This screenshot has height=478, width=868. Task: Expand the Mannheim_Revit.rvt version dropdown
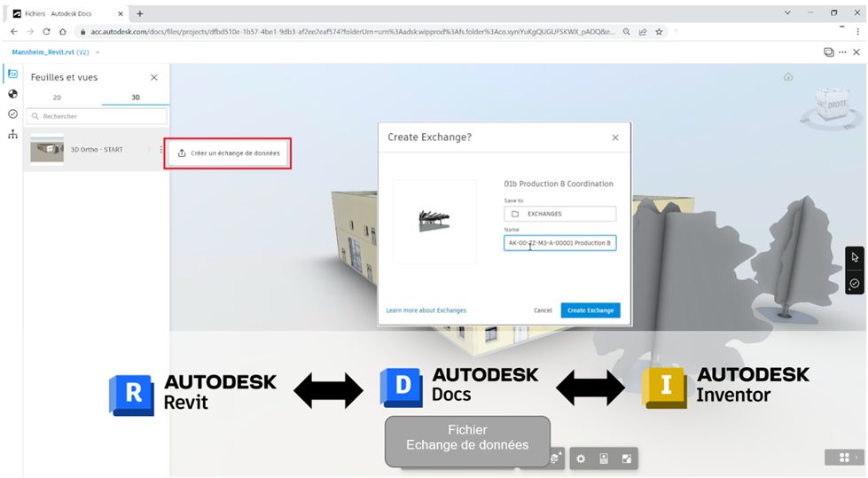pos(98,52)
